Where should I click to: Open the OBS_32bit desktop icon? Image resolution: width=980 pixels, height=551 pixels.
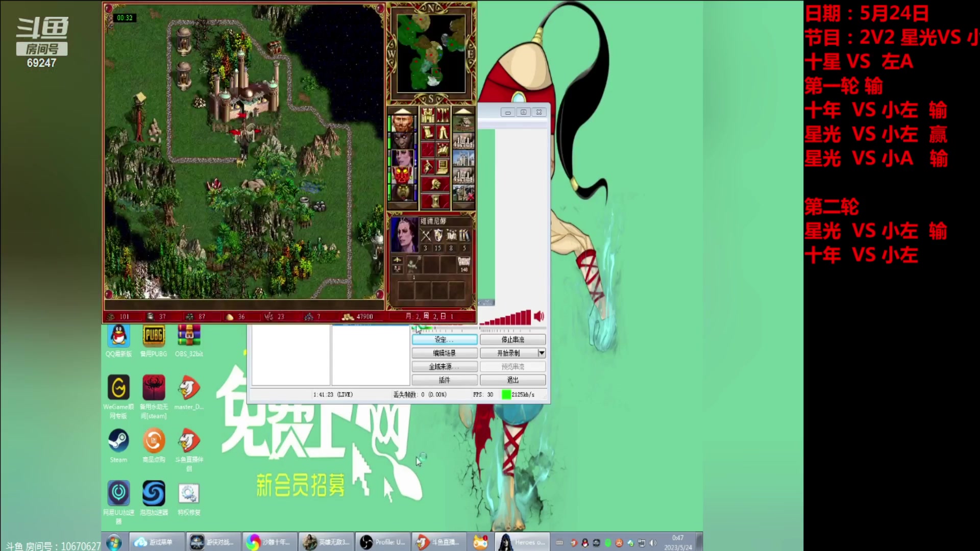[x=189, y=341]
